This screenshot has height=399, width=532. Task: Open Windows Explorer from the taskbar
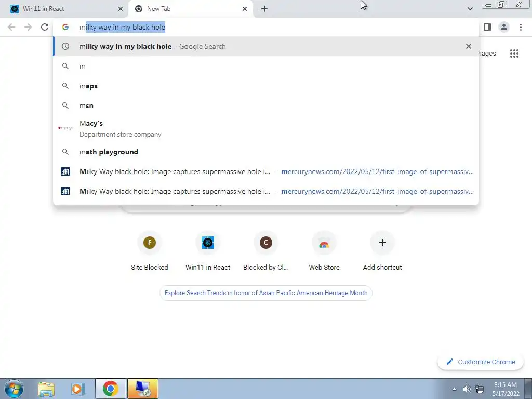pyautogui.click(x=46, y=389)
